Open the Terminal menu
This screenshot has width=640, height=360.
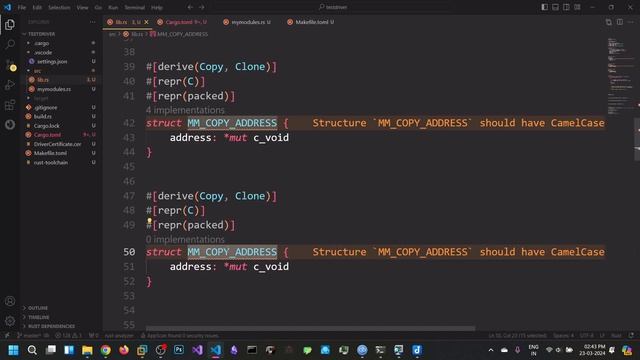tap(134, 7)
